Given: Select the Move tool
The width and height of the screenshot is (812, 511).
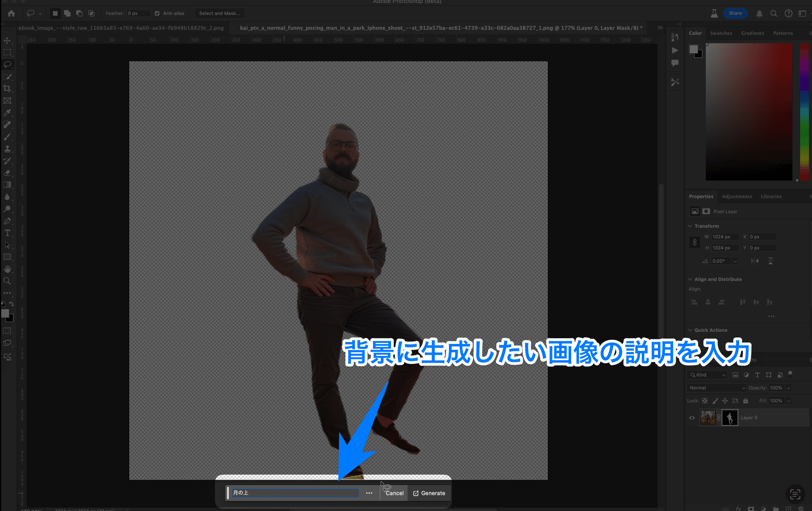Looking at the screenshot, I should 7,40.
